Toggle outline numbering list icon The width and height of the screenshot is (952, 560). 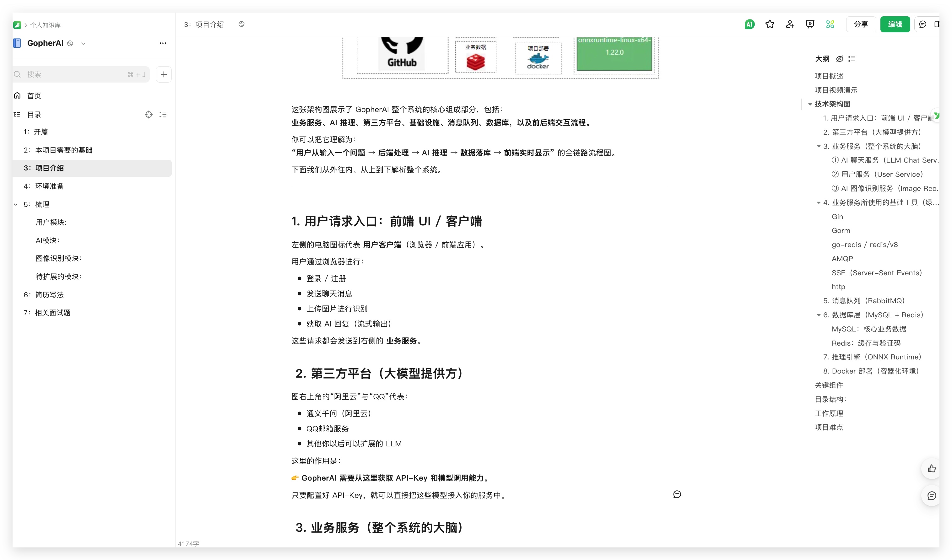tap(852, 59)
